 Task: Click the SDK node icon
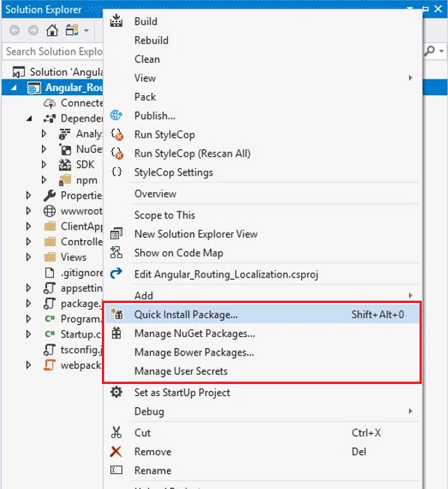click(x=64, y=165)
